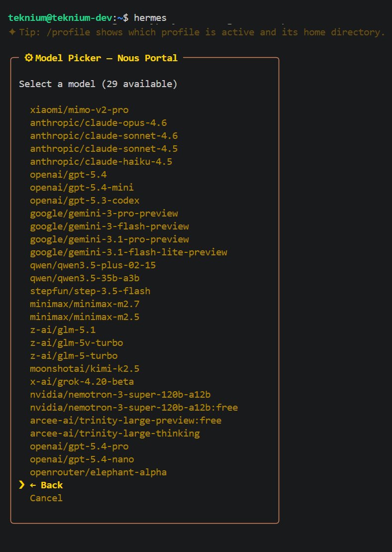The width and height of the screenshot is (392, 552).
Task: Choose openai/gpt-5.3-codex model
Action: 85,201
